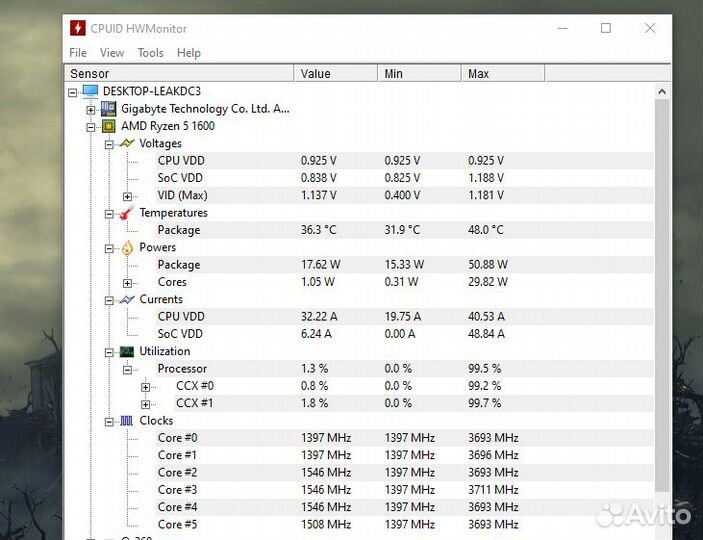
Task: Click the Temperatures thermometer icon
Action: point(127,213)
